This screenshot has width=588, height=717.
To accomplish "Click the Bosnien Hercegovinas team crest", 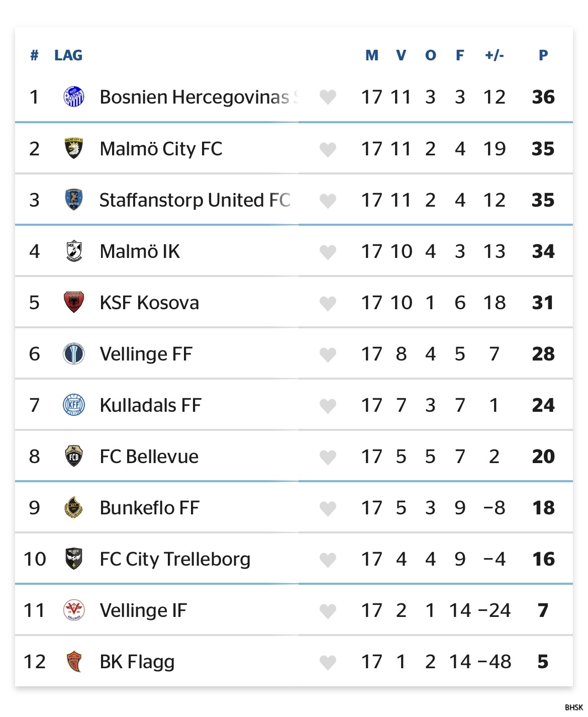I will 74,97.
